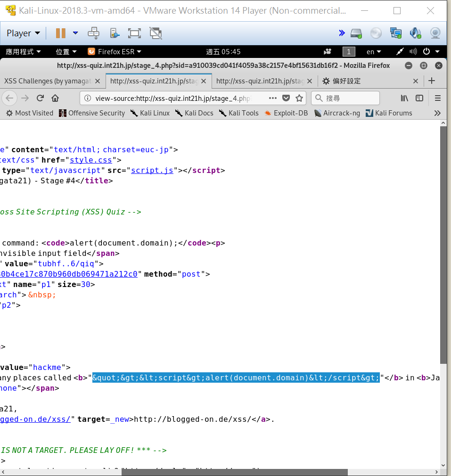The width and height of the screenshot is (451, 476).
Task: Open Kali Forums bookmark
Action: pyautogui.click(x=389, y=113)
